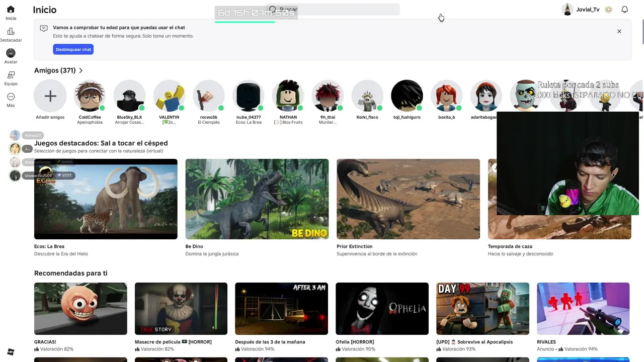The image size is (644, 362).
Task: Open the Más menu in sidebar
Action: [x=11, y=100]
